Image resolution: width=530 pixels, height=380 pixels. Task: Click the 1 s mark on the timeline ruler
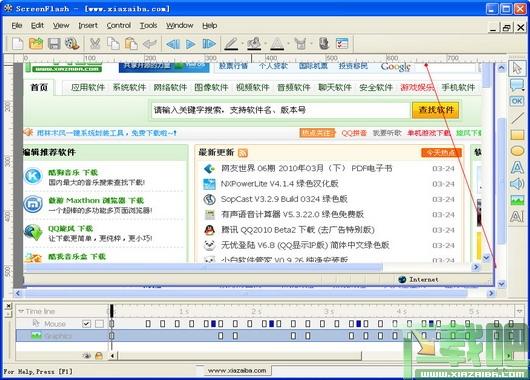[184, 311]
